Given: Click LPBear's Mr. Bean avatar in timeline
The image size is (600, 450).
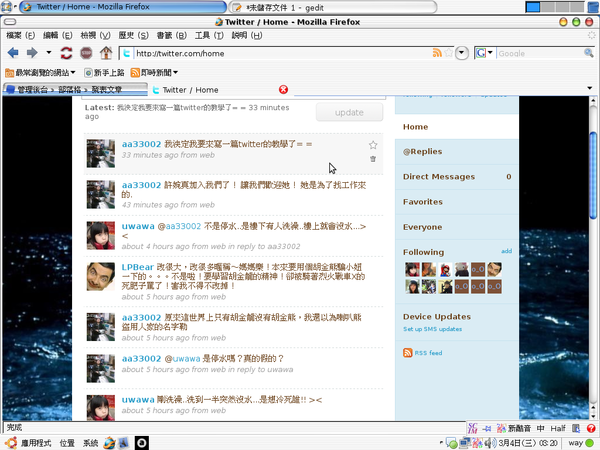Looking at the screenshot, I should (x=101, y=276).
